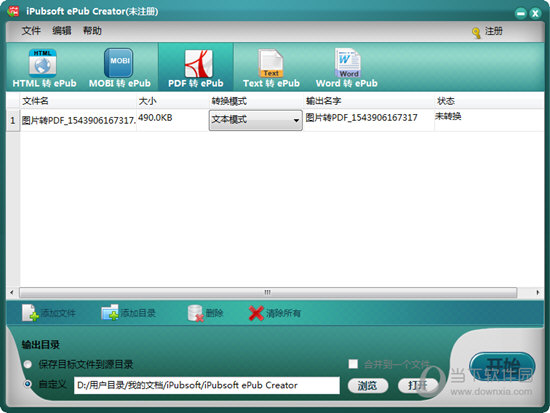Tick the 合并到一个文件 checkbox
Image resolution: width=550 pixels, height=413 pixels.
[x=353, y=364]
